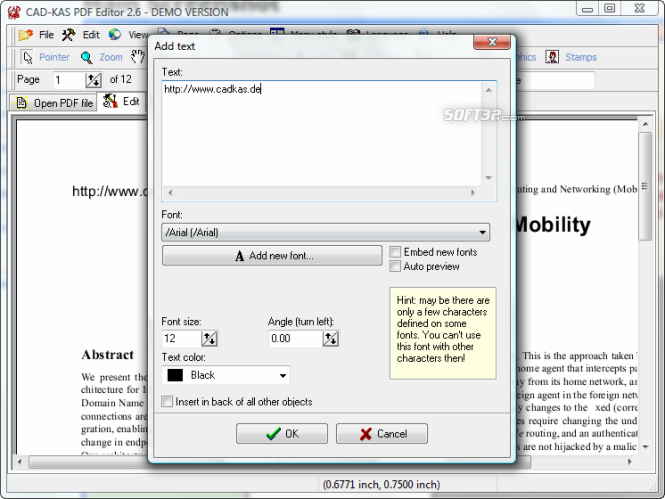Click the CAD-KAS application title icon

(14, 11)
